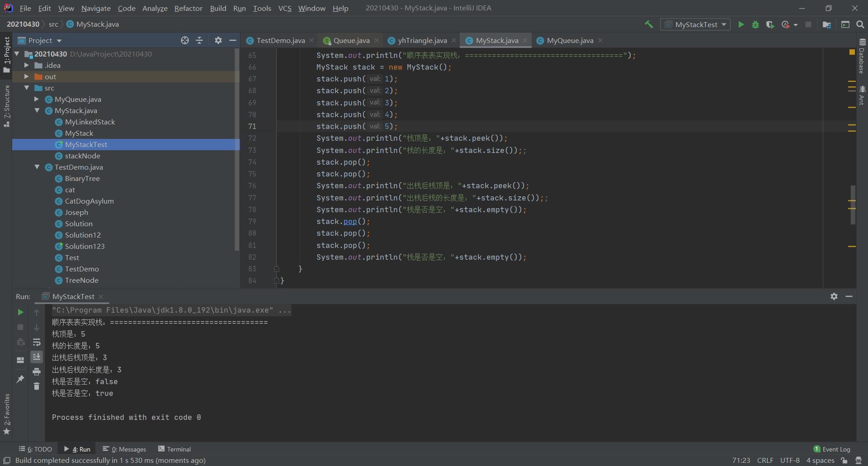Screen dimensions: 868x466
Task: Clear all console output with trash icon
Action: (37, 386)
